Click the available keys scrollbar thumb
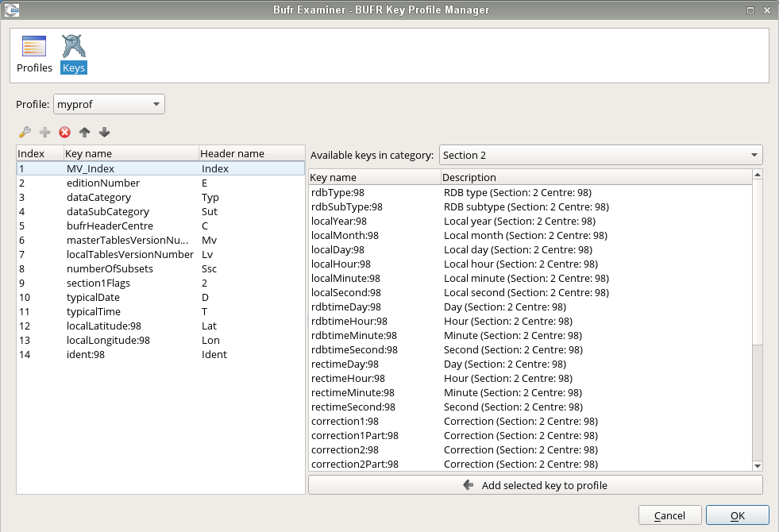Viewport: 779px width, 532px height. point(758,262)
